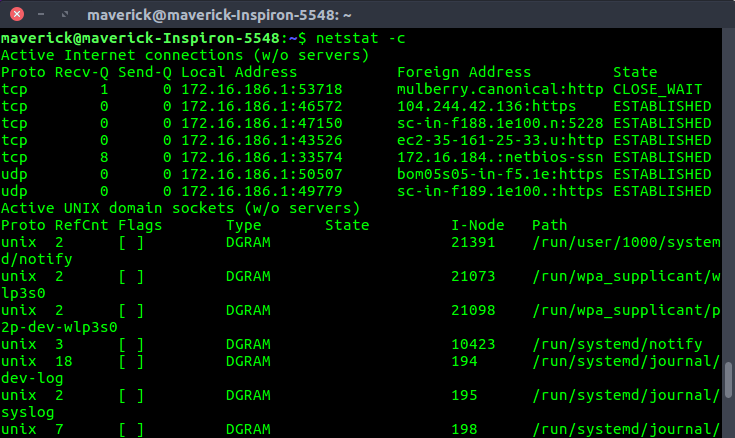Close the terminal window

click(15, 15)
